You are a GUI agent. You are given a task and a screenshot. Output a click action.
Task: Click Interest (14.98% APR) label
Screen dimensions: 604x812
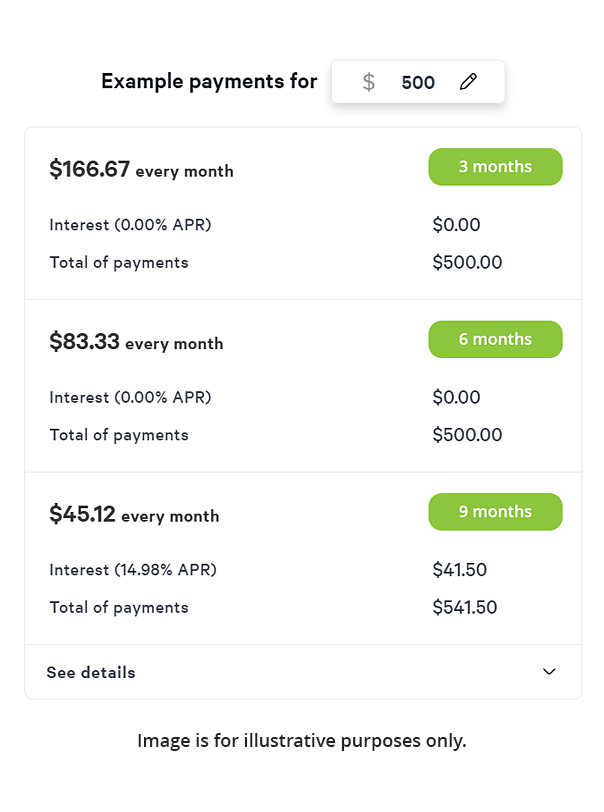(x=133, y=570)
